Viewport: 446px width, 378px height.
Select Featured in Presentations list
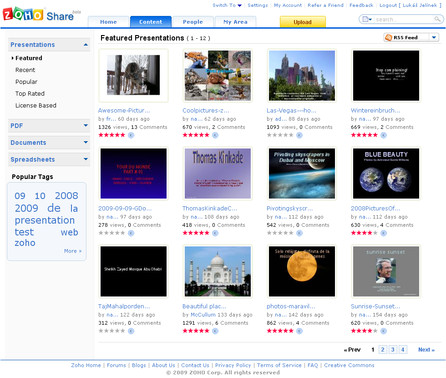coord(29,58)
